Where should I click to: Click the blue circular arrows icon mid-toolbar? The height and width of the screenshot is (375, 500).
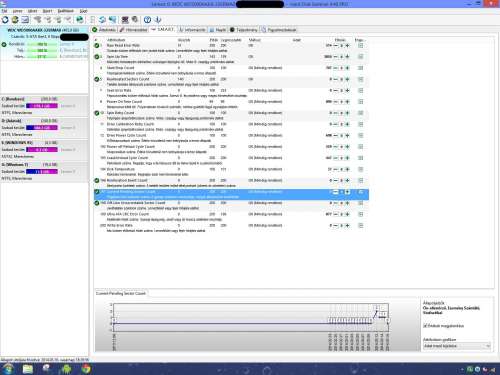tap(102, 20)
